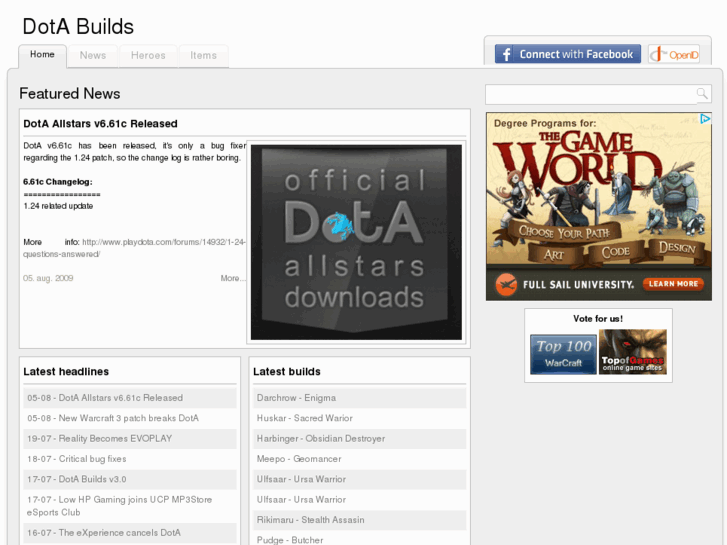Open the Home tab

[x=42, y=55]
